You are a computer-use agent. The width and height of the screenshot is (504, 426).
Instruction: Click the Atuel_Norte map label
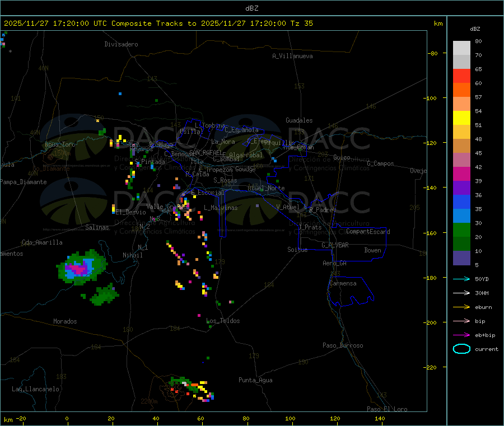266,188
